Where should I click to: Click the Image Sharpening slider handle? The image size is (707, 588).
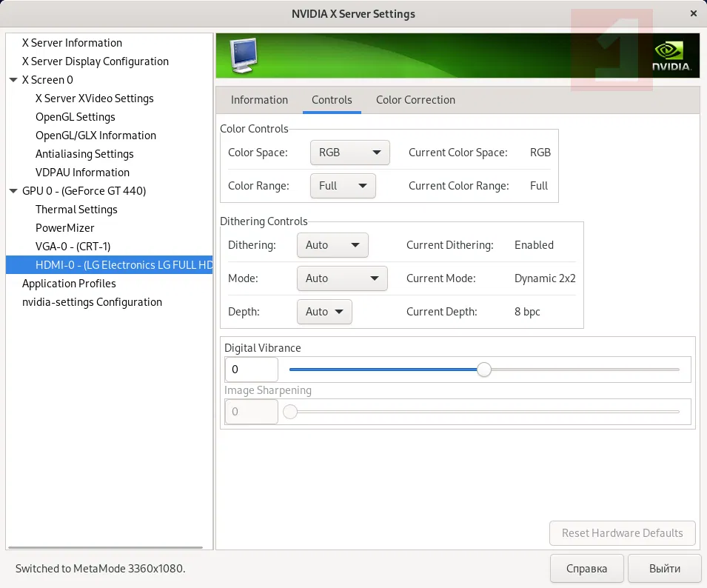coord(290,412)
